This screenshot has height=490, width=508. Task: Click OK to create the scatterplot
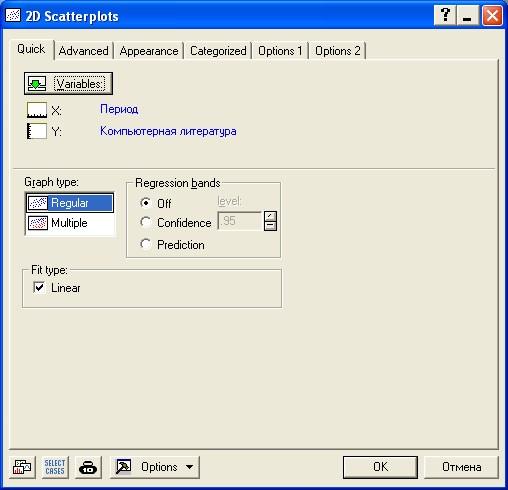(380, 467)
